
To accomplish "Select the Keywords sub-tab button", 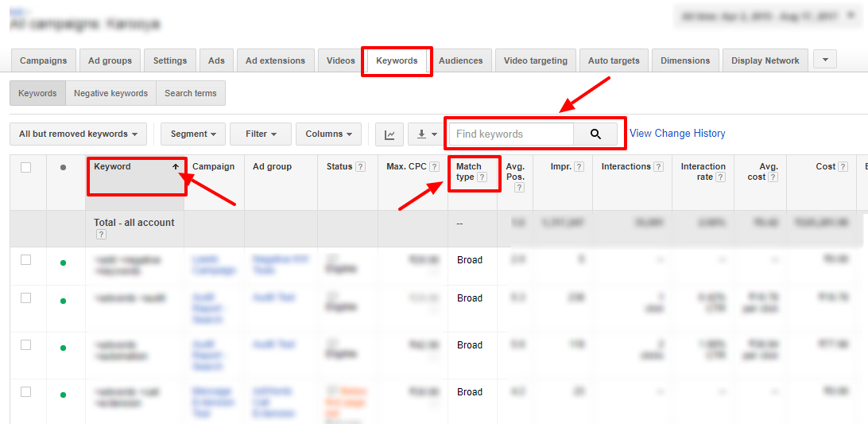I will pos(37,93).
